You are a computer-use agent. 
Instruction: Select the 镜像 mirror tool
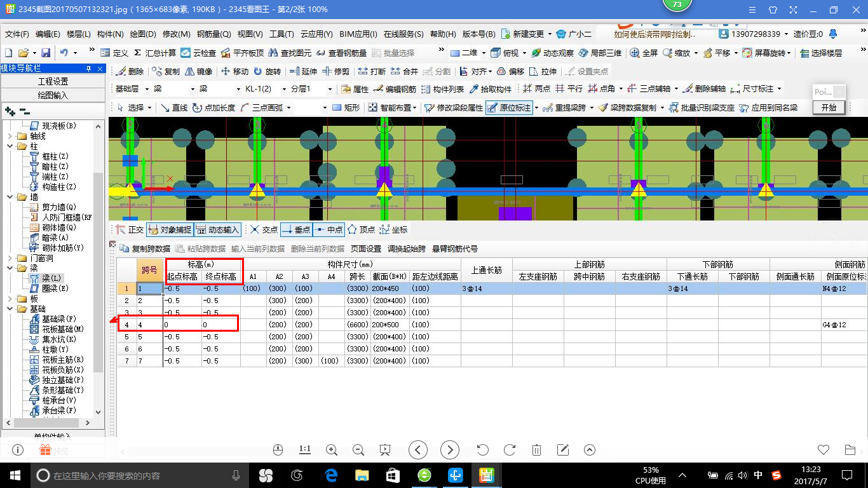coord(198,72)
